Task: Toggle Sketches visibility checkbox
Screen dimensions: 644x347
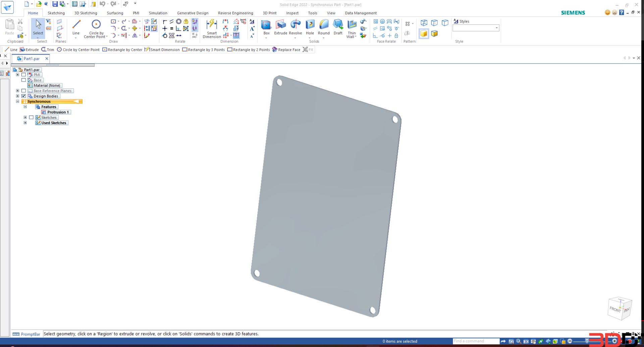Action: [31, 118]
